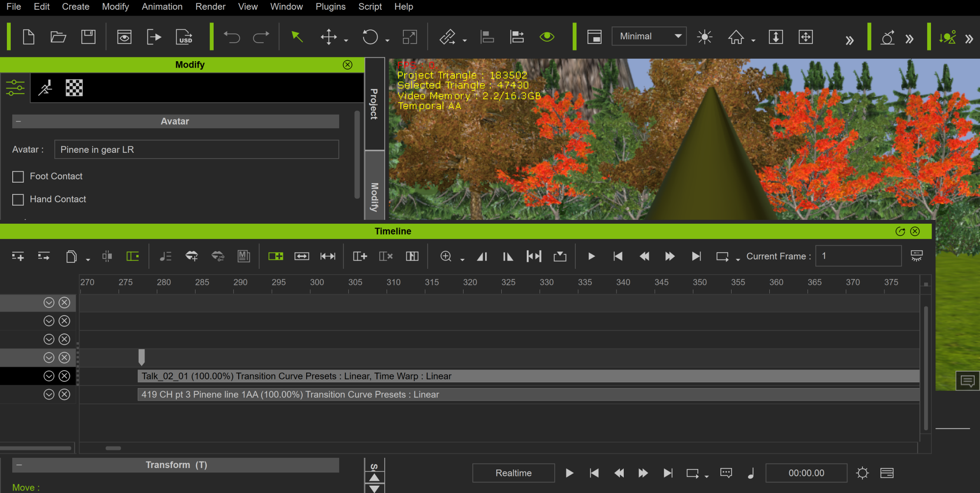Image resolution: width=980 pixels, height=493 pixels.
Task: Open project using the folder icon
Action: click(x=58, y=37)
